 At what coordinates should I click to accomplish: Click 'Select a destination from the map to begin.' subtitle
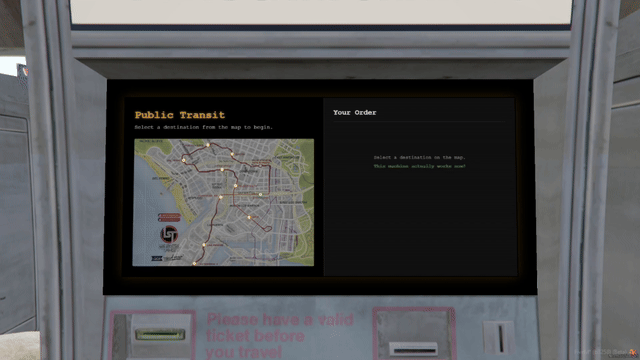(x=204, y=127)
